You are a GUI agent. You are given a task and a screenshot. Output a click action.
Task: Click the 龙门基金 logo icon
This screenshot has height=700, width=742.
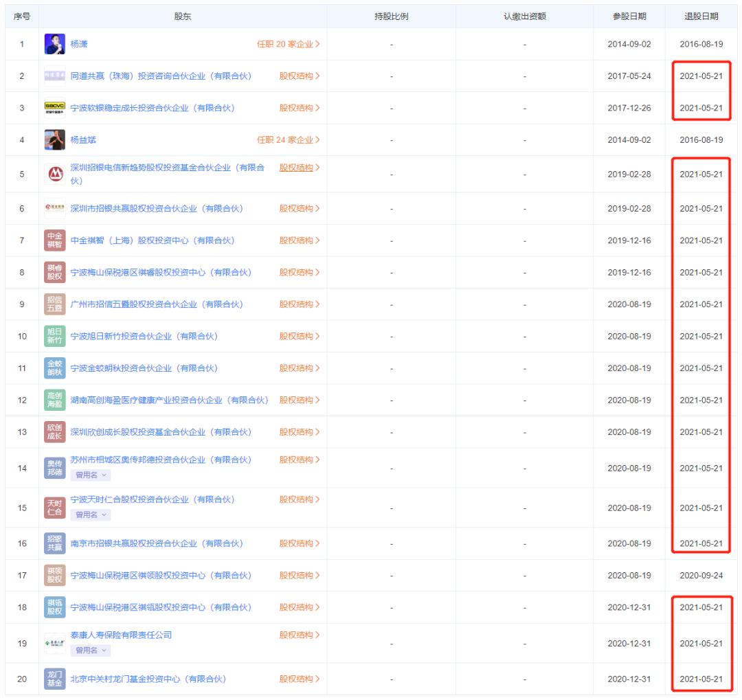[54, 679]
